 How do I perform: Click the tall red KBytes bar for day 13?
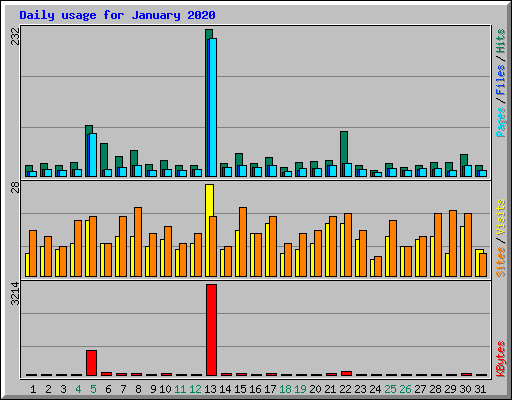coord(211,330)
